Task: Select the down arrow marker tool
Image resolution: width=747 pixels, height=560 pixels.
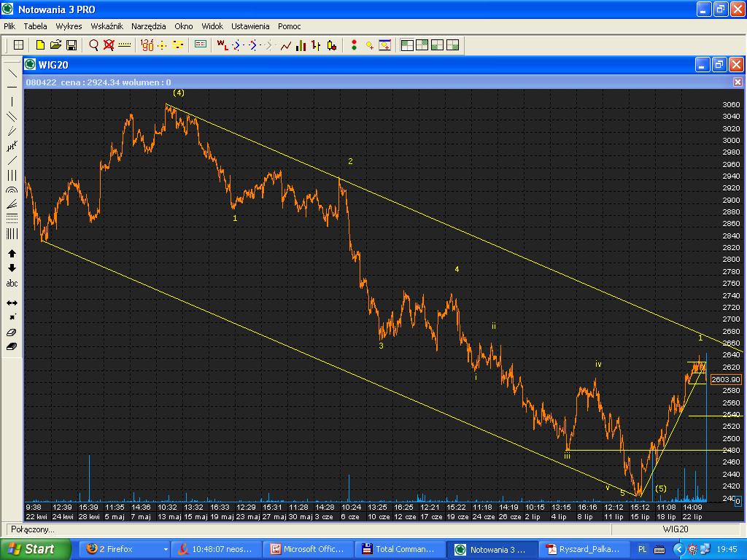Action: [12, 268]
